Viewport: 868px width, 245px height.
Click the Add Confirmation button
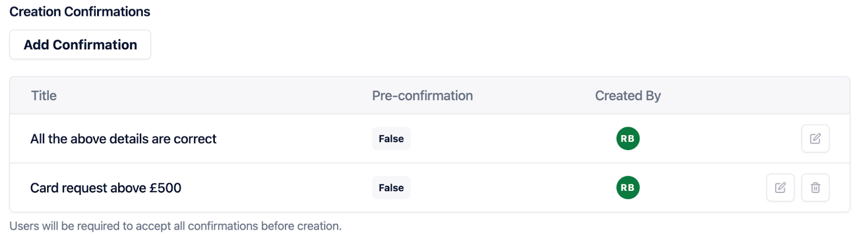click(x=80, y=45)
